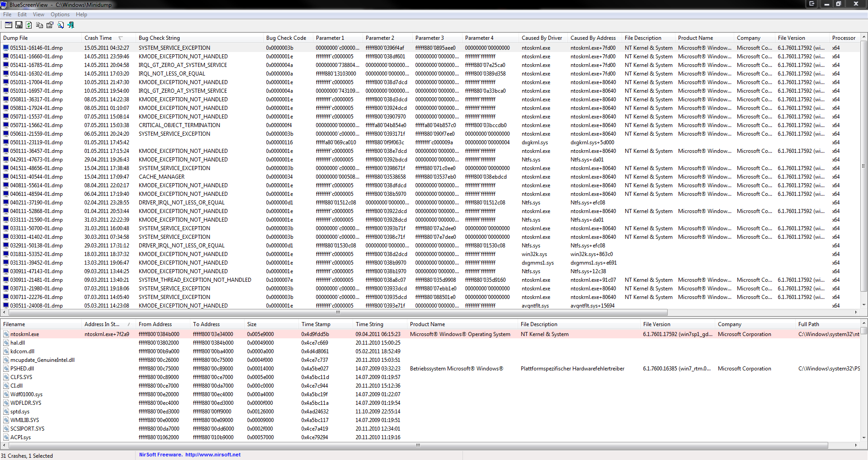Open the Help menu
The height and width of the screenshot is (460, 868).
tap(81, 14)
